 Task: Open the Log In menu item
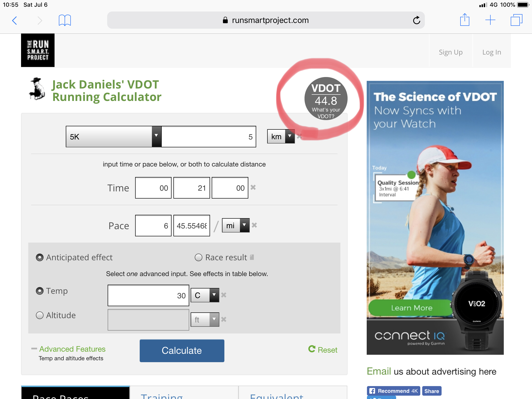click(492, 52)
